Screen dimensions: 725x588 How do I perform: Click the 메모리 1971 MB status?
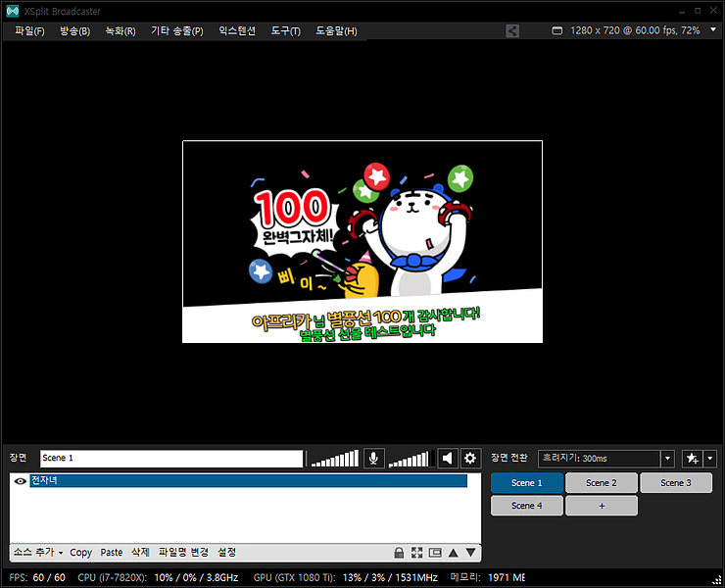(488, 577)
